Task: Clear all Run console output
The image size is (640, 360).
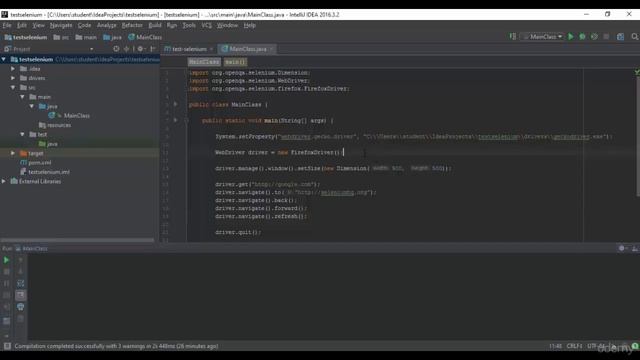Action: click(21, 318)
